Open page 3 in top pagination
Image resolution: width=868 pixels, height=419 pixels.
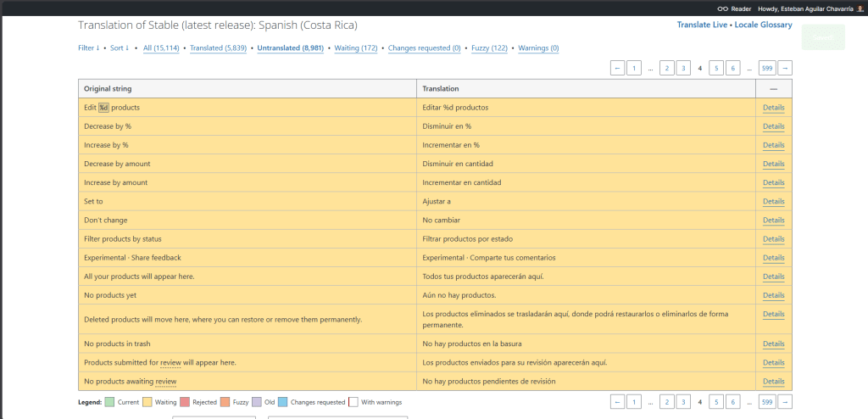pyautogui.click(x=684, y=68)
